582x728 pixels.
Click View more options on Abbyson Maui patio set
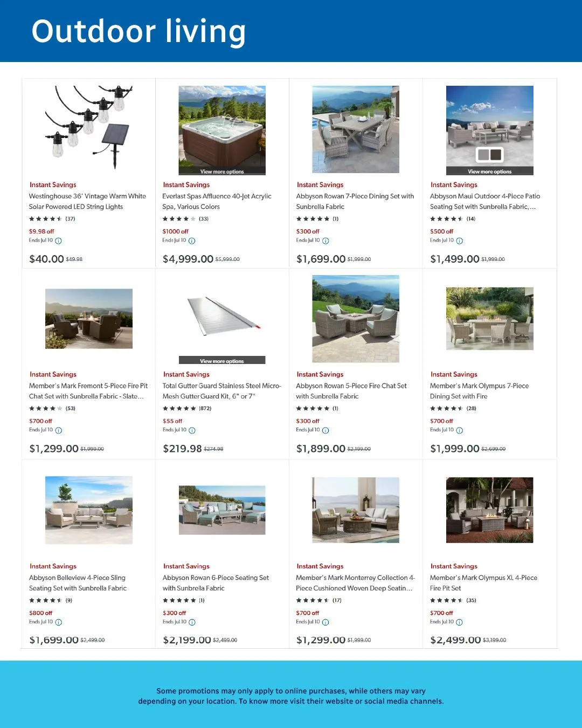click(x=489, y=171)
